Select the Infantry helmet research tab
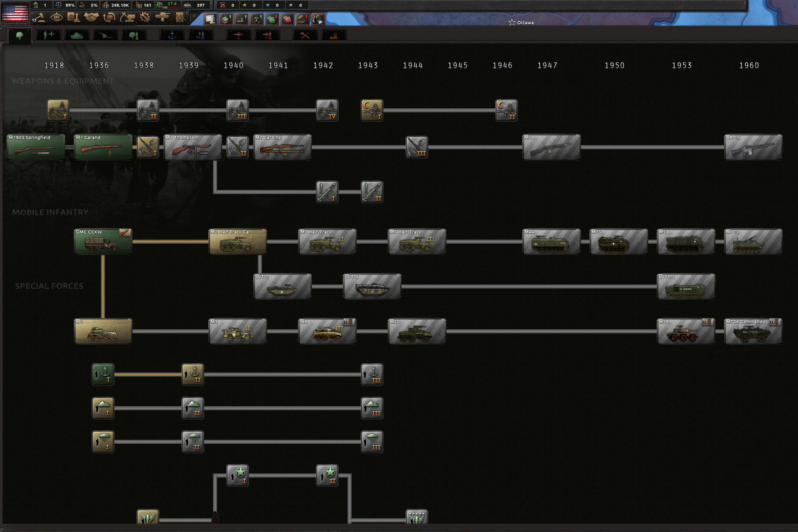The image size is (798, 532). coord(20,35)
